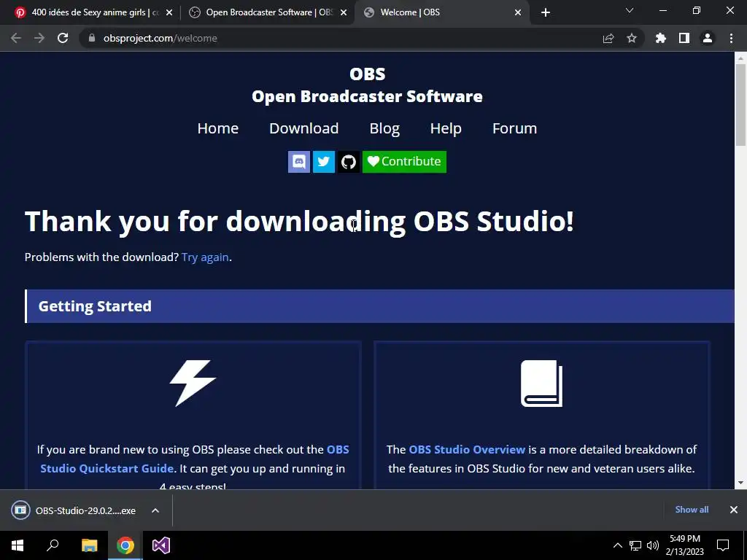Click the OBS site title

(x=368, y=85)
